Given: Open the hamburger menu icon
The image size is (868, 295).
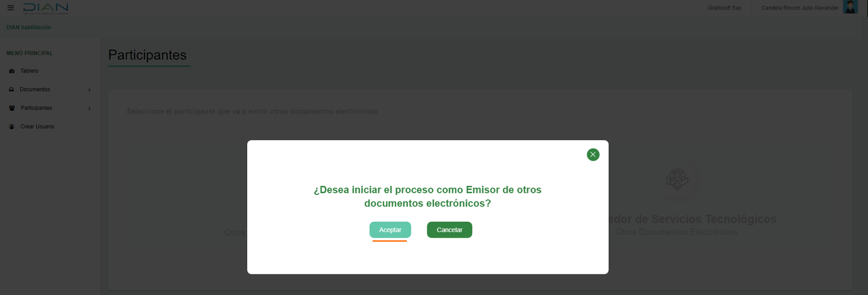Looking at the screenshot, I should click(11, 8).
